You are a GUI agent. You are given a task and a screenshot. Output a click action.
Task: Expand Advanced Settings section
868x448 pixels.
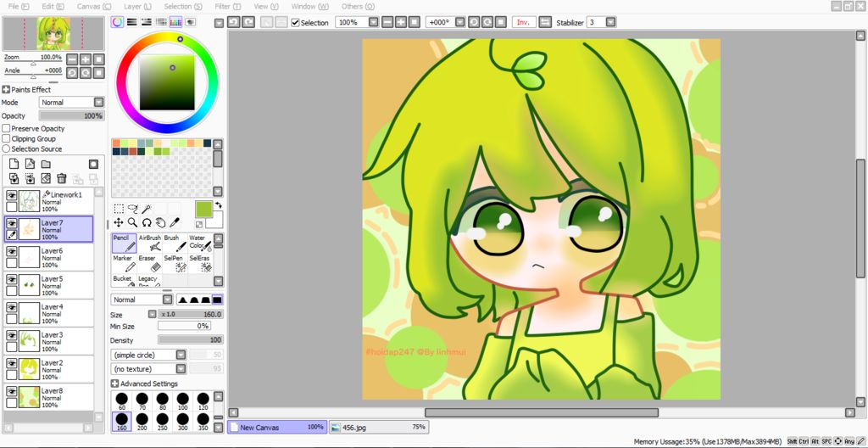click(x=115, y=384)
